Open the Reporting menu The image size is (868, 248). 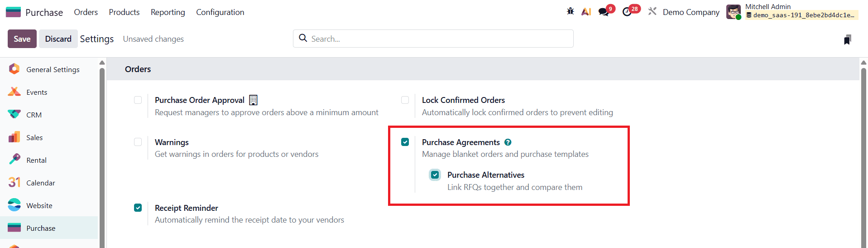pos(168,12)
